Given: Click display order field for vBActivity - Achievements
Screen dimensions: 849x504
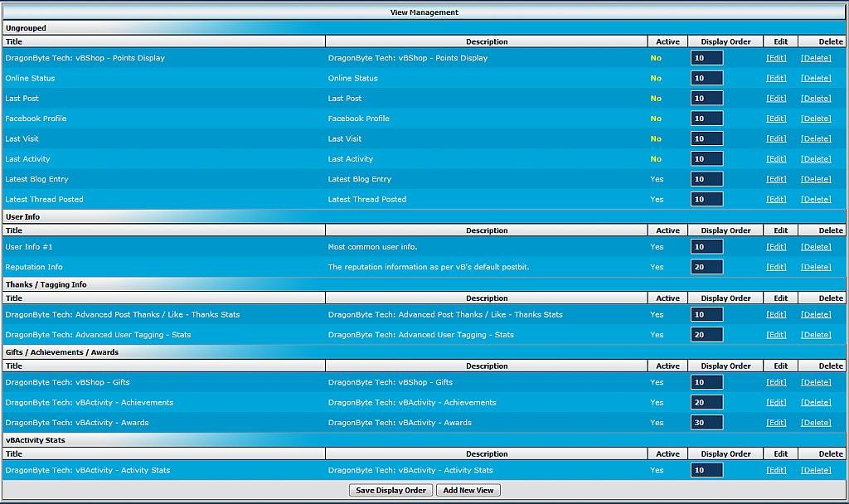Looking at the screenshot, I should [x=706, y=402].
